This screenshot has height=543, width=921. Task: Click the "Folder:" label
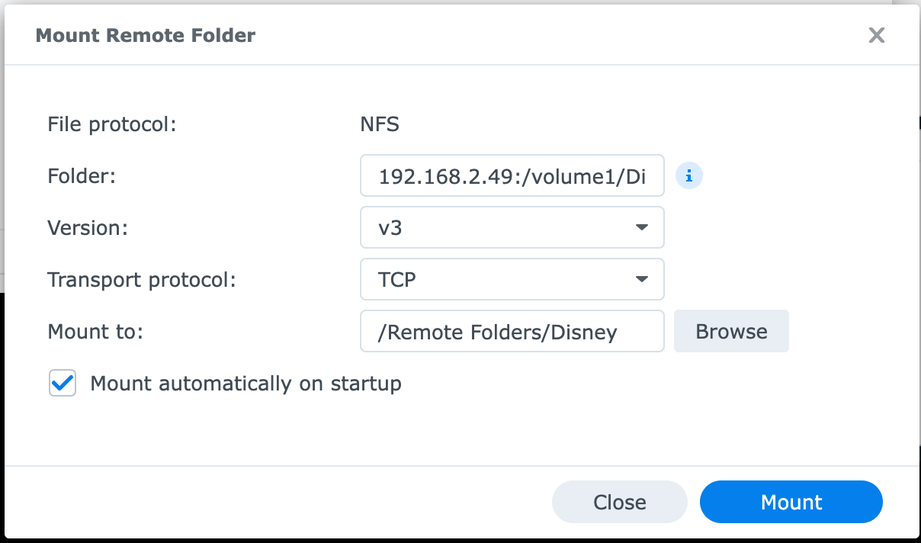point(82,176)
